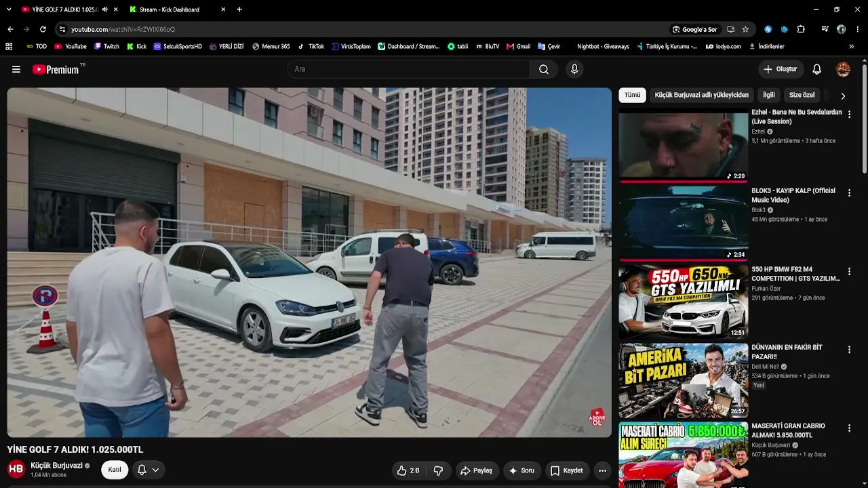Open Chrome three-dot menu
Viewport: 868px width, 488px height.
[858, 29]
